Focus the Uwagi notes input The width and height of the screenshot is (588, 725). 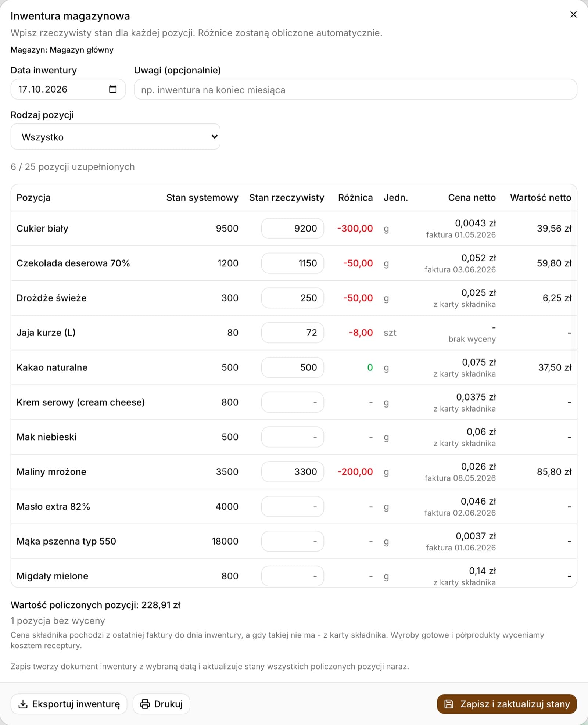355,89
